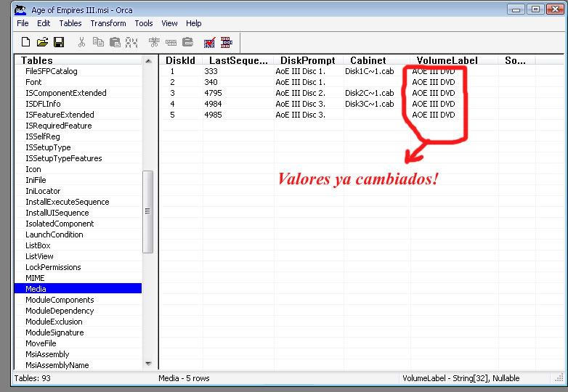Viewport: 568px width, 392px height.
Task: Click the Add Row toolbar icon
Action: (171, 42)
